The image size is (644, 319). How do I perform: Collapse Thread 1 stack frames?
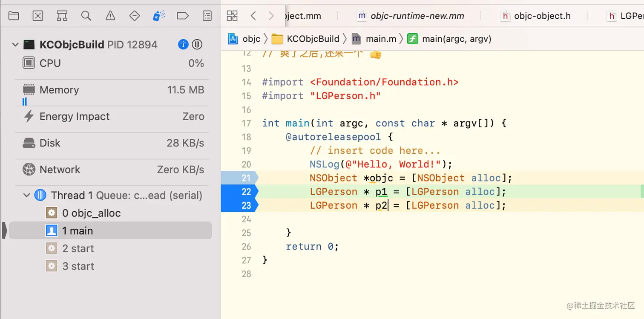[26, 195]
